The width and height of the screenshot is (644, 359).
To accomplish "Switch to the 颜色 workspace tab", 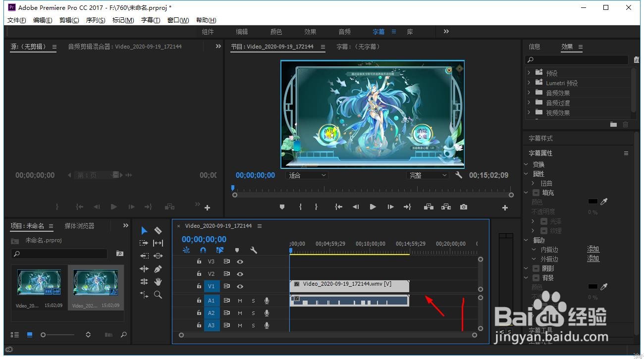I will (276, 32).
